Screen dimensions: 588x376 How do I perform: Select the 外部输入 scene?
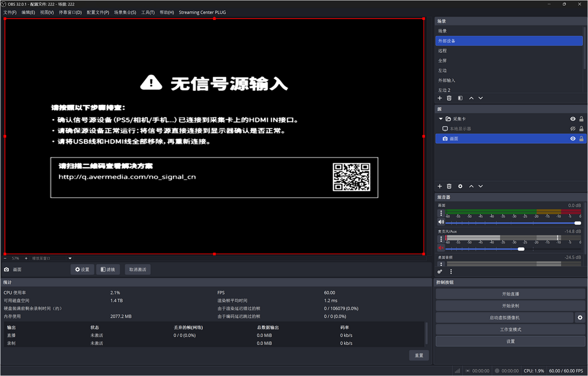tap(509, 80)
